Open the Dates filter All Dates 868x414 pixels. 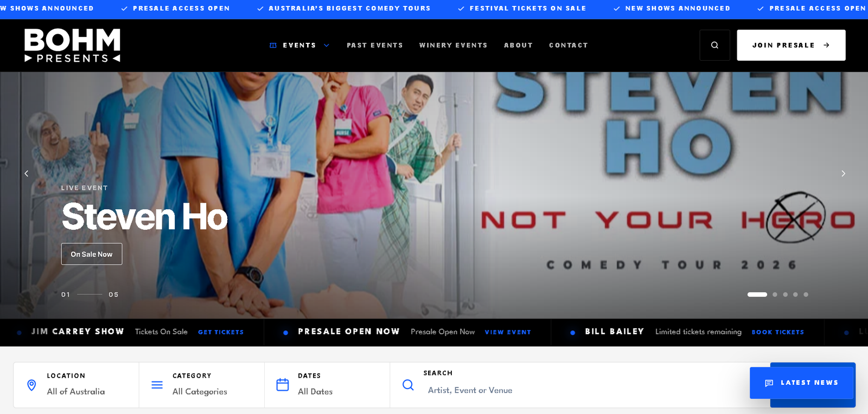[327, 385]
